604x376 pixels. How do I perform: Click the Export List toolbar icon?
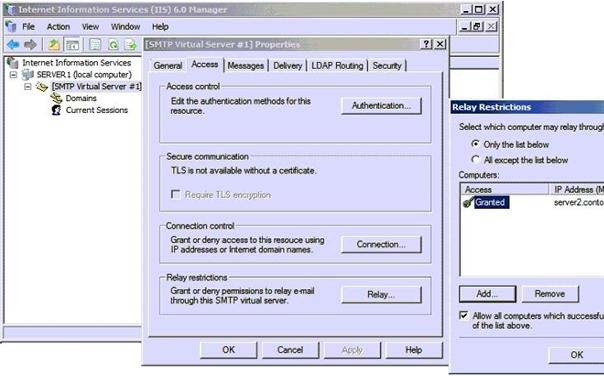(x=131, y=45)
